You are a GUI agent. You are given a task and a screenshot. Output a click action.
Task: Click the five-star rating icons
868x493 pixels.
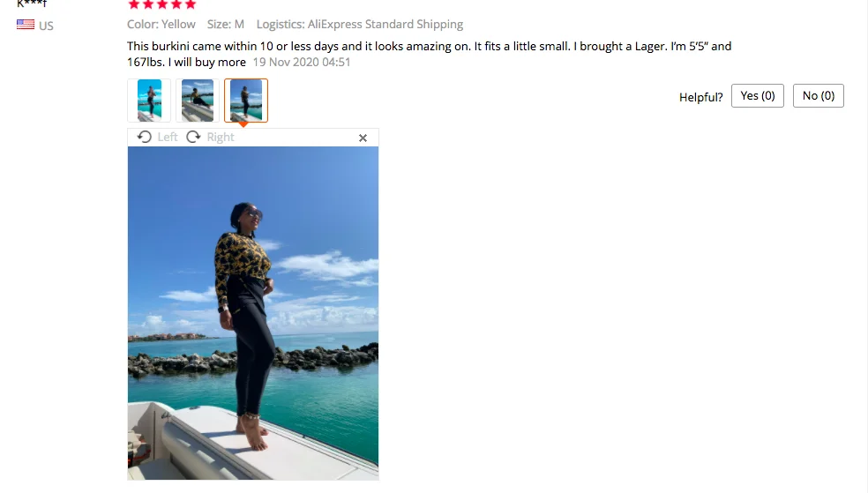162,4
